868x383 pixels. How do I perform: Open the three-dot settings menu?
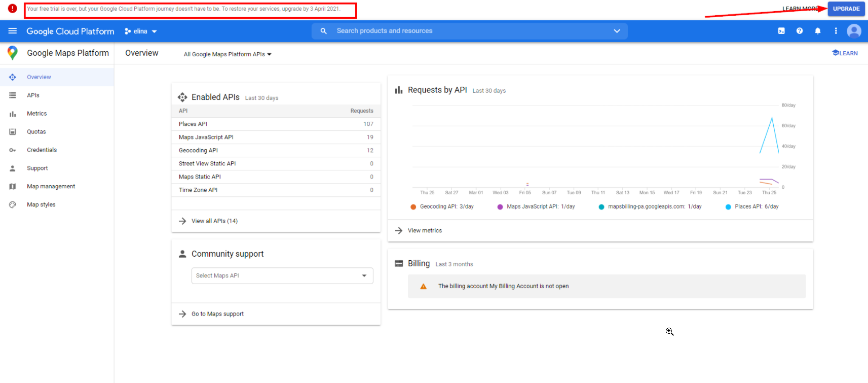[836, 31]
